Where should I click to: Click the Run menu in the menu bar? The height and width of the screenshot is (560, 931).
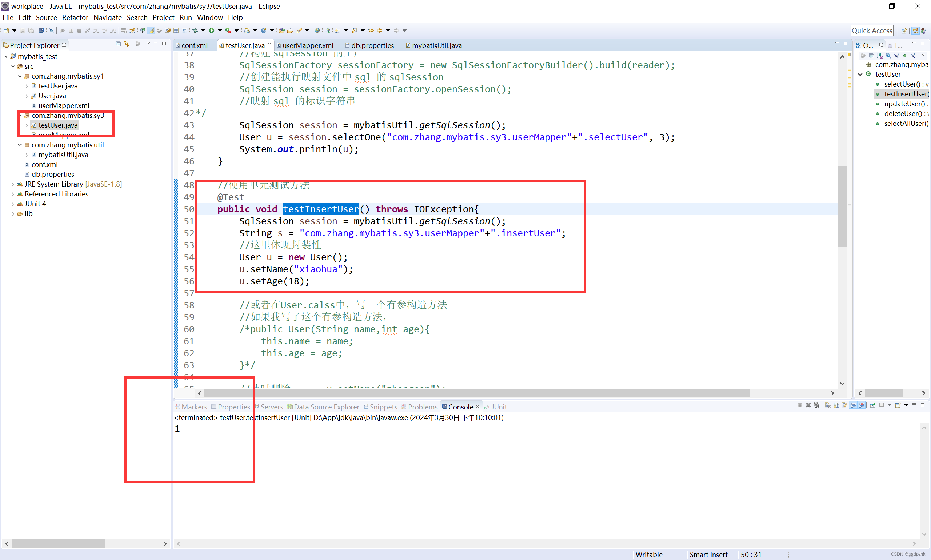(184, 17)
